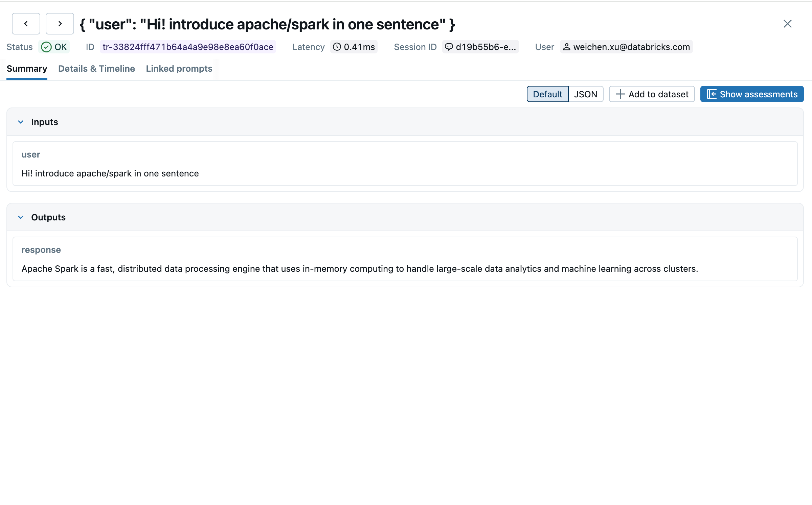Go to next trace with right arrow
Screen dimensions: 812x505
(60, 24)
